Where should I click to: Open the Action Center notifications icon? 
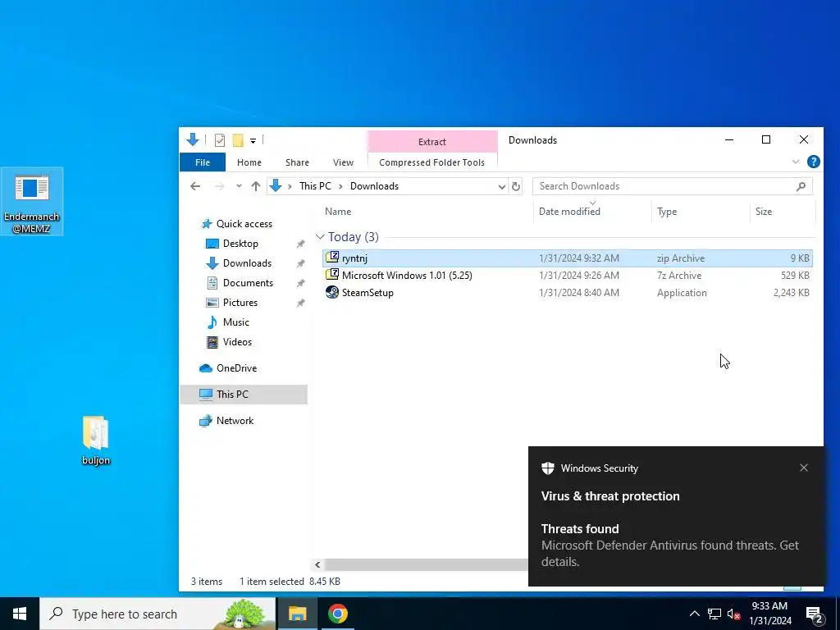tap(815, 614)
